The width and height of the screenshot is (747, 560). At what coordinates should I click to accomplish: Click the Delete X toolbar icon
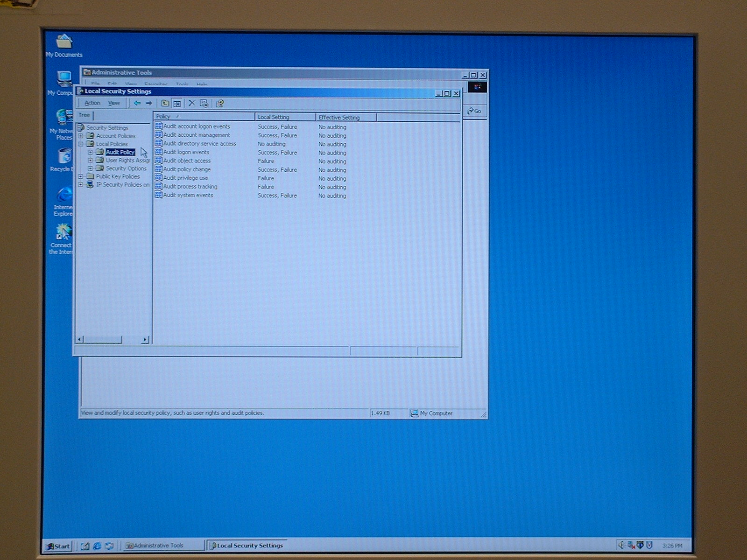coord(191,103)
